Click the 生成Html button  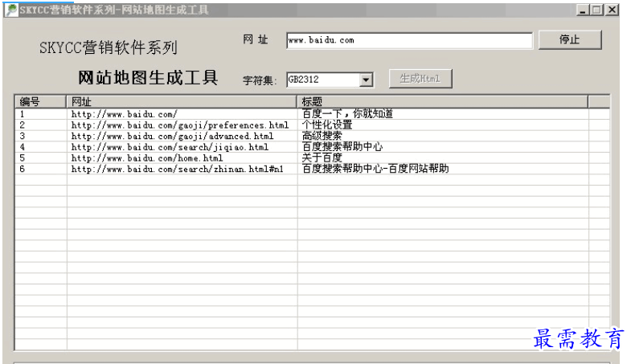click(x=420, y=79)
